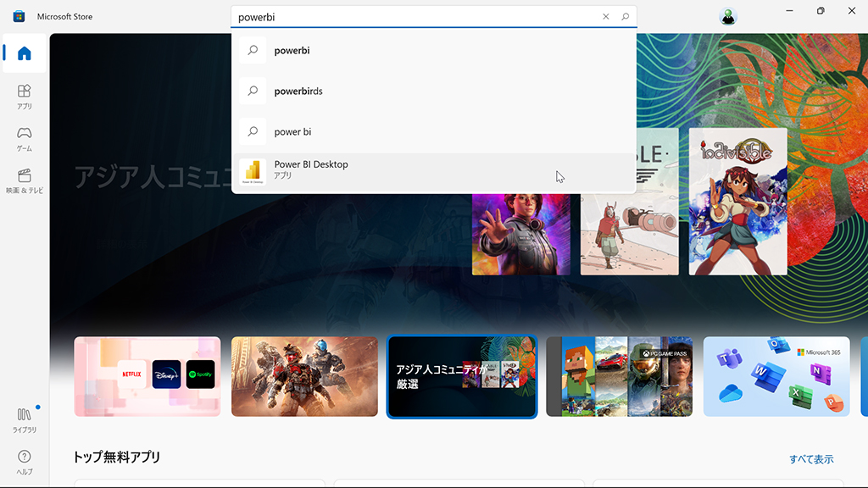Open the ヘルプ (Help) page
The width and height of the screenshot is (868, 488).
(25, 463)
